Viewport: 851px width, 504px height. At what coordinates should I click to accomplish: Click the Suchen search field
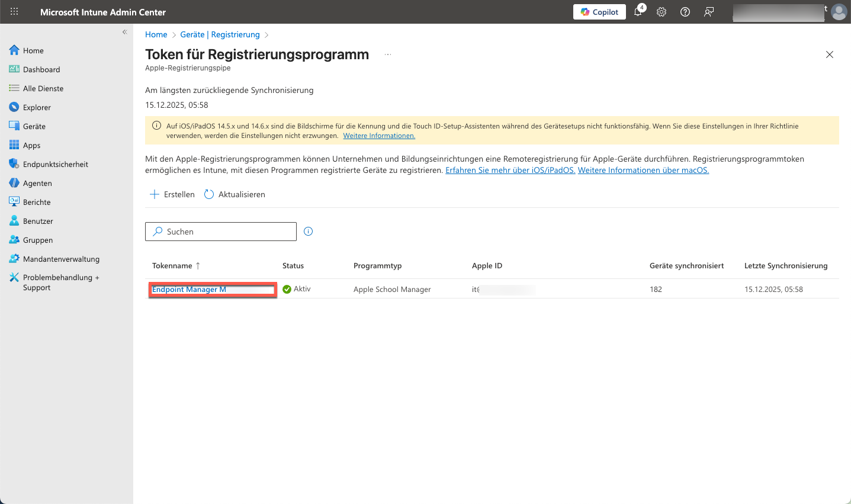tap(221, 232)
